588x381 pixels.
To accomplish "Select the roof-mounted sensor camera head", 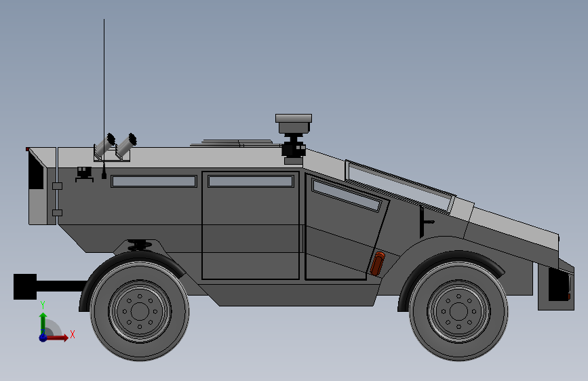I will click(x=294, y=124).
